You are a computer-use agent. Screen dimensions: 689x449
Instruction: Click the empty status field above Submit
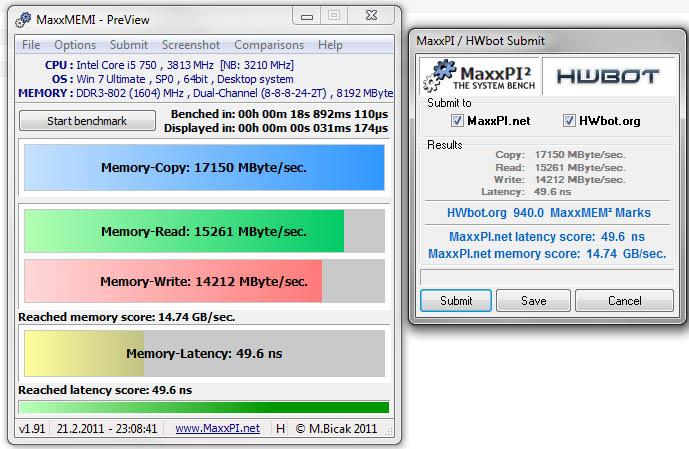point(547,277)
